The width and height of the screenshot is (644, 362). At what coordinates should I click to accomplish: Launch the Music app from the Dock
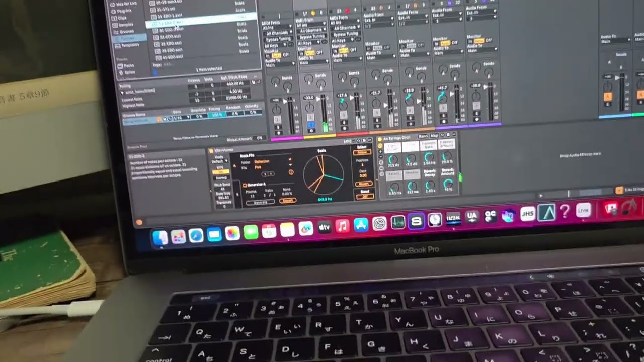click(x=342, y=226)
